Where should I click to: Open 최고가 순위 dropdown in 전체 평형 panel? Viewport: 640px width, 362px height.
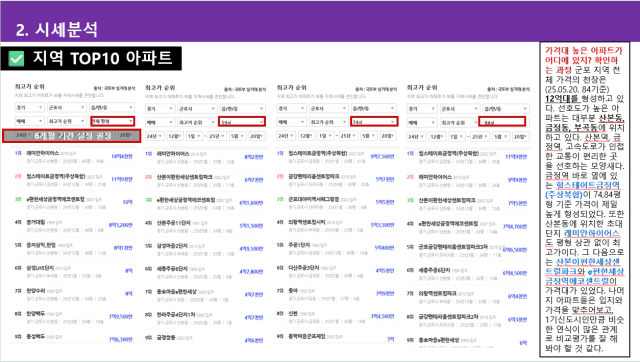67,121
